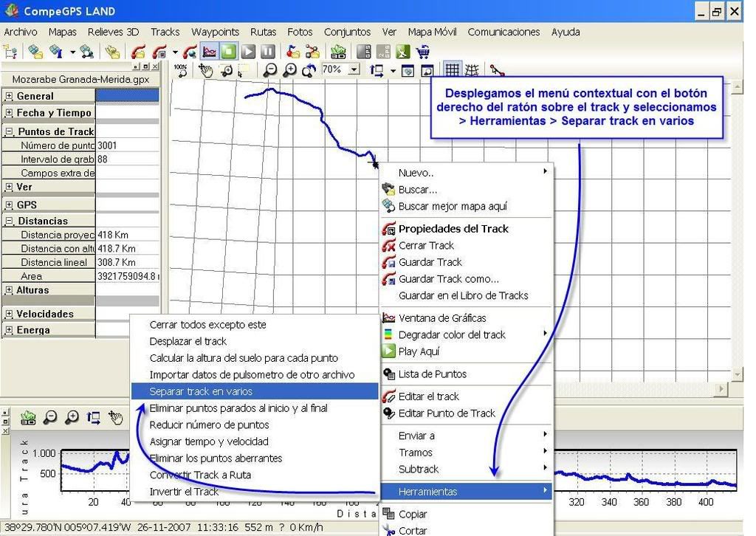This screenshot has width=756, height=536.
Task: Click the 100% zoom icon
Action: [x=180, y=70]
